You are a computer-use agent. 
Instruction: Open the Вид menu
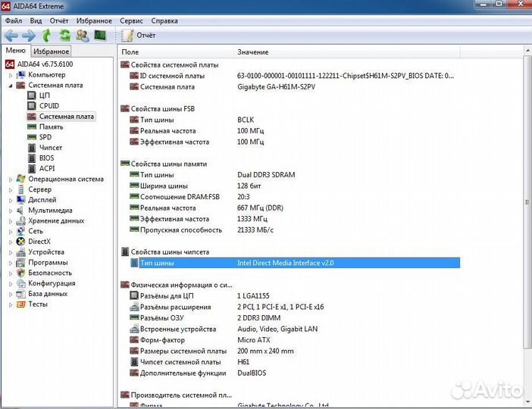pyautogui.click(x=36, y=21)
